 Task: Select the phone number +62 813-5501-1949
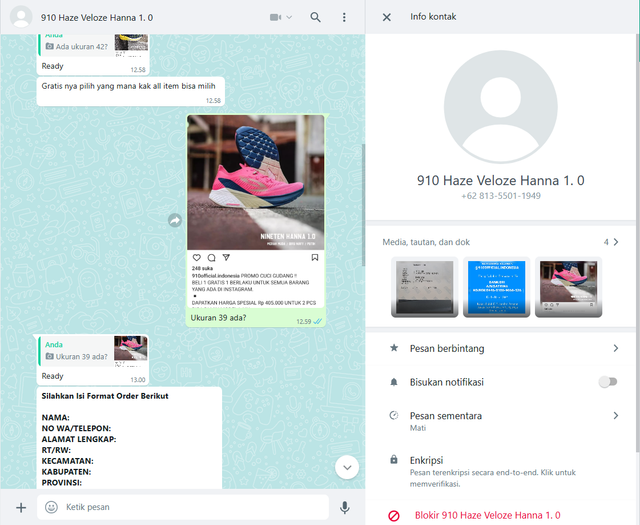501,196
